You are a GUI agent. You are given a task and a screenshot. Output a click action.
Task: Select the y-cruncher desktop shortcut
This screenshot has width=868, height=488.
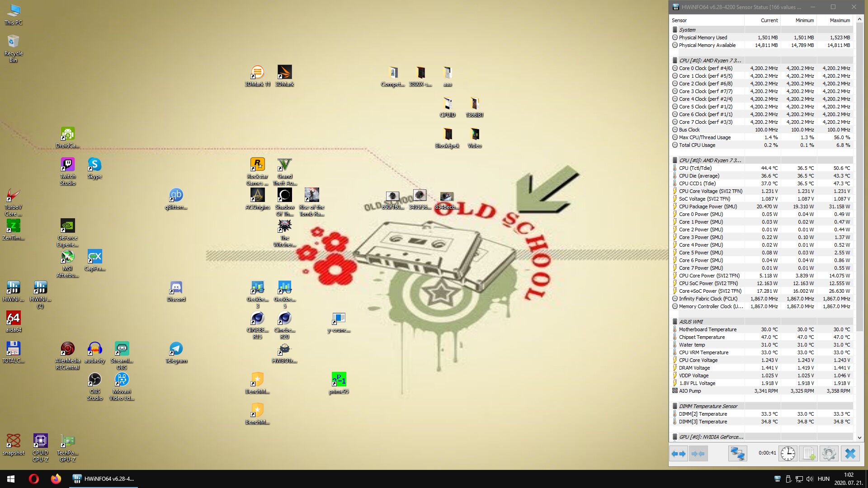click(339, 322)
